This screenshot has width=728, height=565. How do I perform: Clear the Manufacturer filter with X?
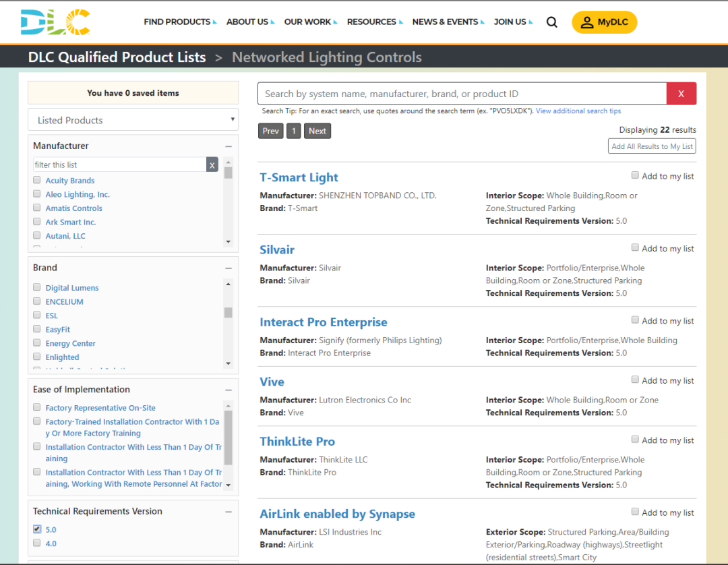click(212, 165)
